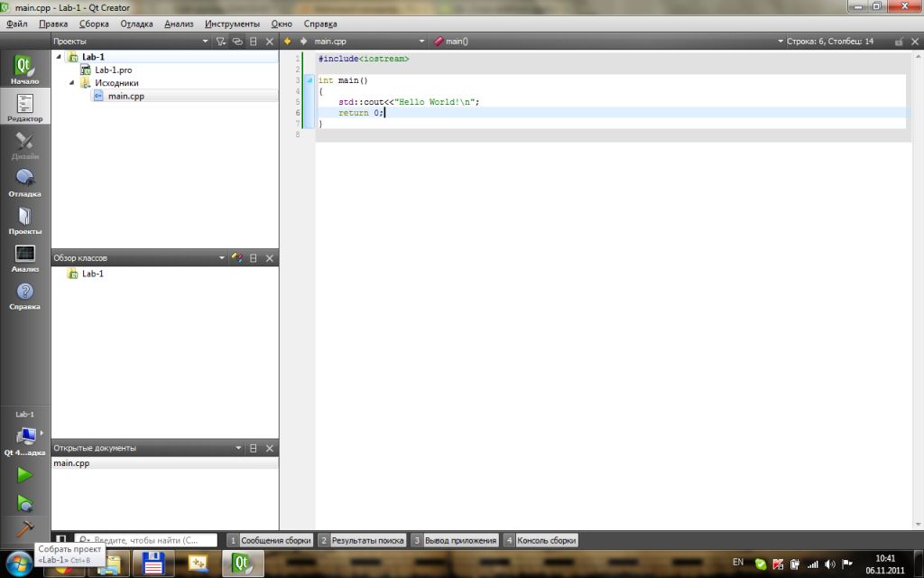Open the Справка menu
This screenshot has height=578, width=924.
(320, 24)
